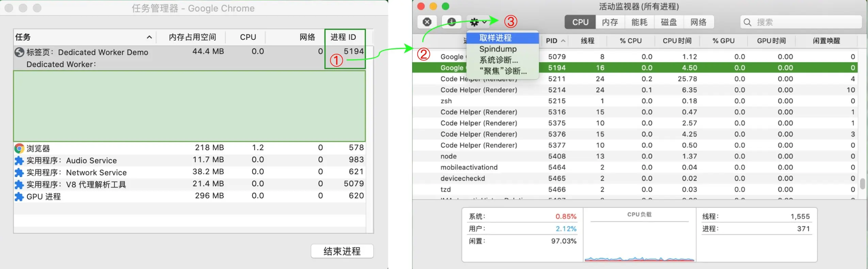Select the mobileactivationd process row
This screenshot has width=868, height=269.
tap(635, 167)
